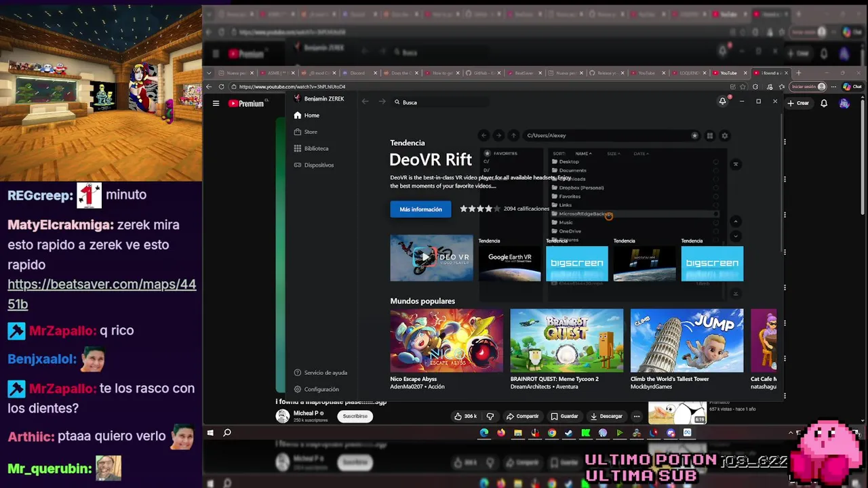The height and width of the screenshot is (488, 868).
Task: Tick the Links row selection circle
Action: click(x=715, y=205)
